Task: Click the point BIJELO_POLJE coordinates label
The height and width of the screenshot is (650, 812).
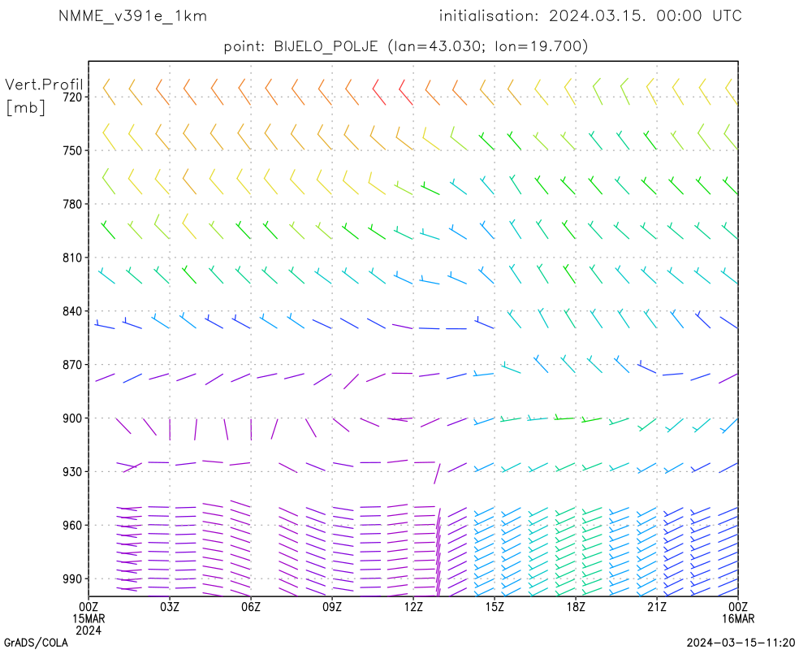Action: point(405,46)
